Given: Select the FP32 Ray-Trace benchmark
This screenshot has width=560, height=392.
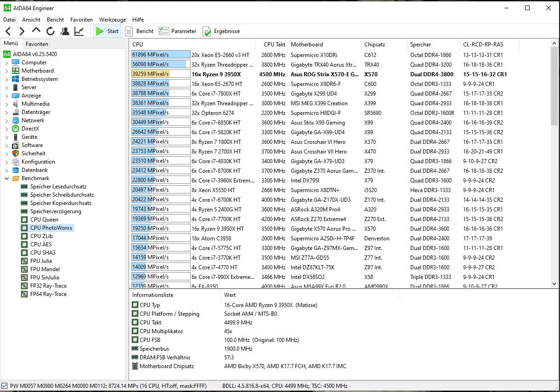Looking at the screenshot, I should coord(48,286).
